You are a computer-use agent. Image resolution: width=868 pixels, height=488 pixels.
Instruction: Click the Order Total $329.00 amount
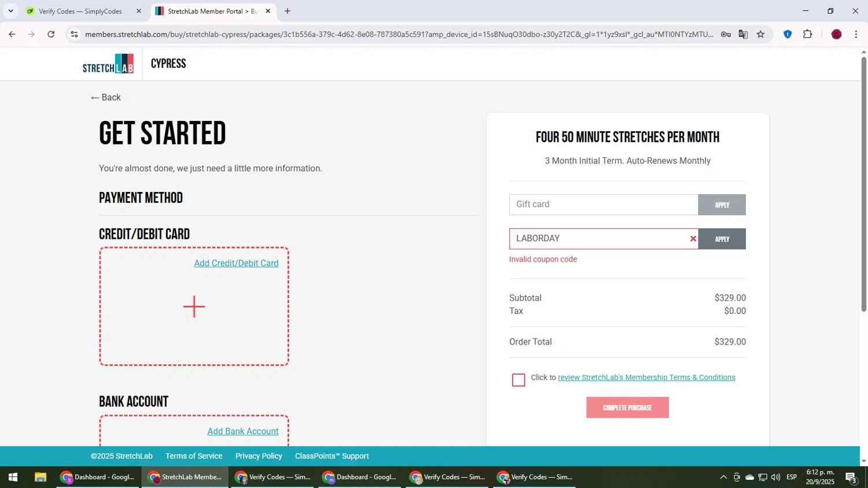pyautogui.click(x=730, y=342)
